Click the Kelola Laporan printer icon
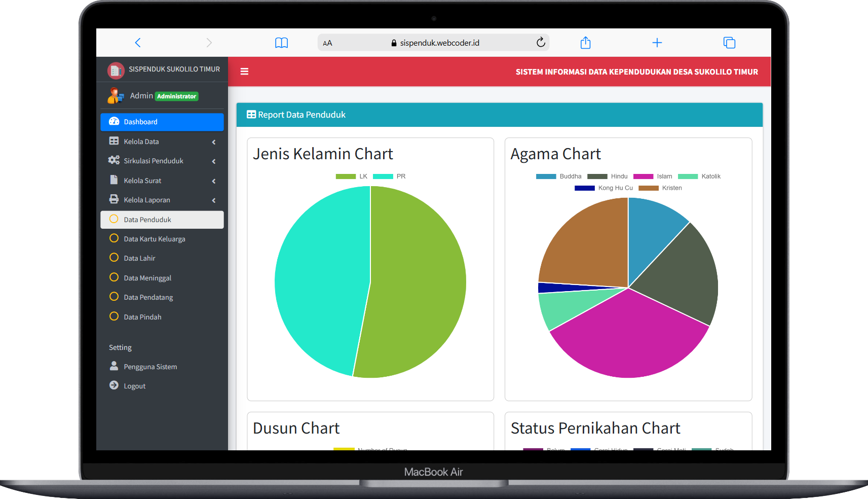 (x=114, y=199)
